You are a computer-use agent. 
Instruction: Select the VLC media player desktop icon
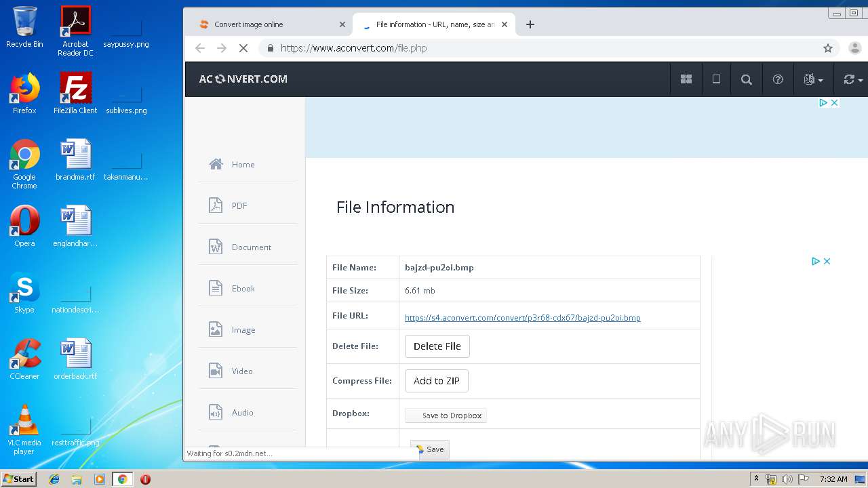tap(24, 430)
